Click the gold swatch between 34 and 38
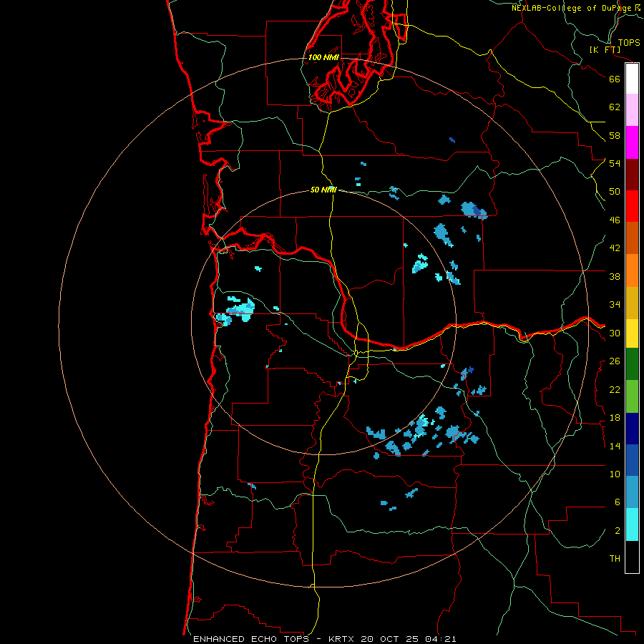Image resolution: width=644 pixels, height=644 pixels. point(632,303)
